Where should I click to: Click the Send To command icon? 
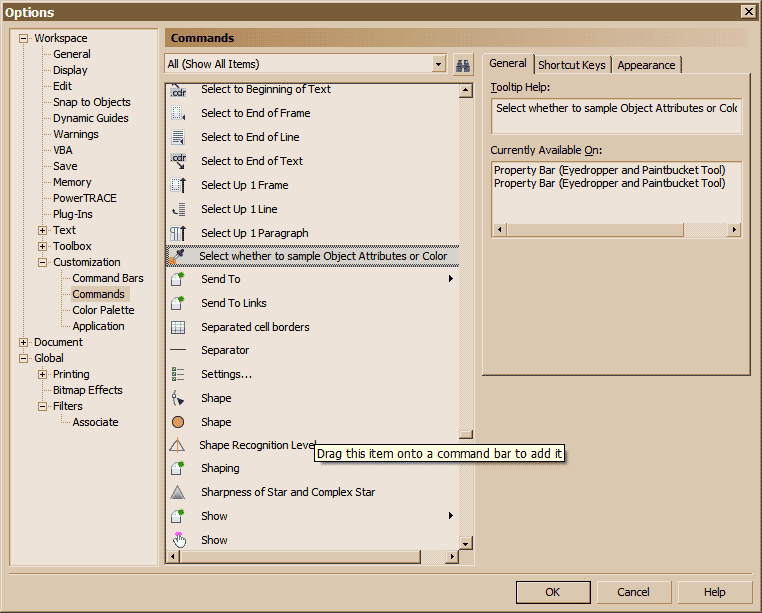(x=178, y=279)
